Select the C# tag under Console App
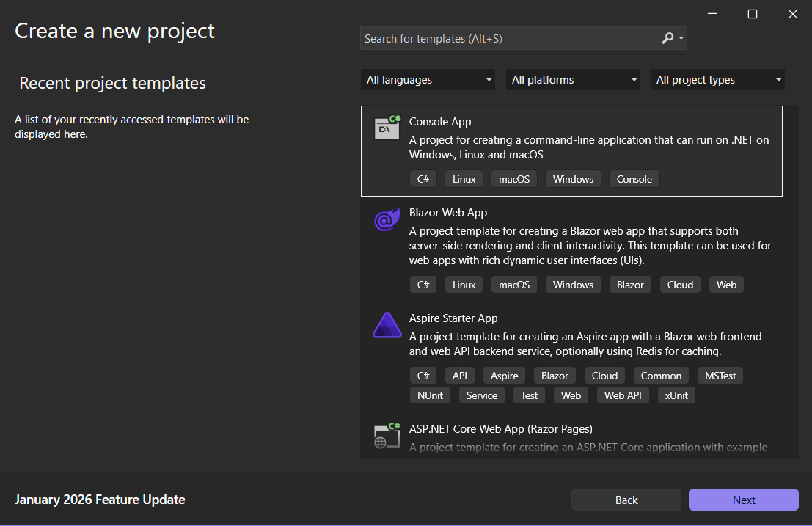 (x=423, y=178)
